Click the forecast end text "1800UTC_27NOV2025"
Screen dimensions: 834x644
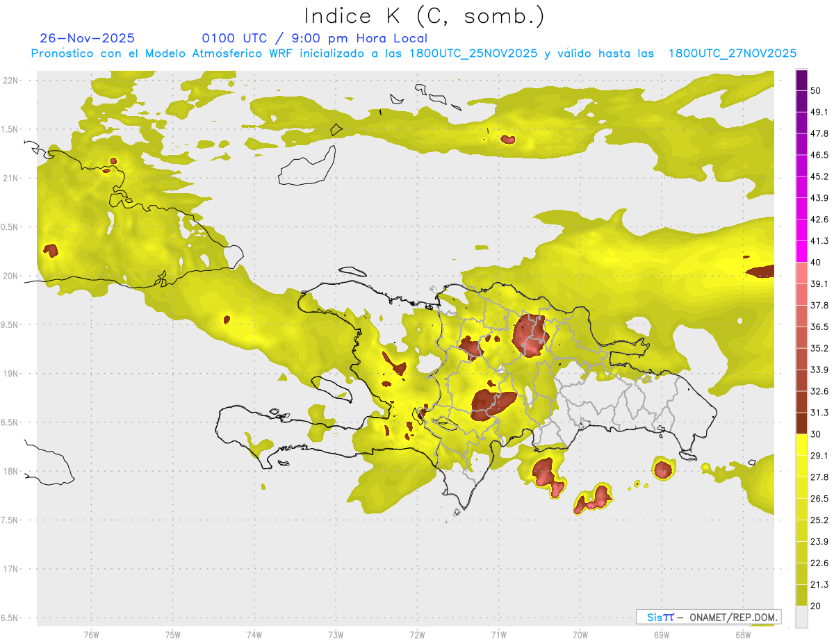[x=732, y=53]
